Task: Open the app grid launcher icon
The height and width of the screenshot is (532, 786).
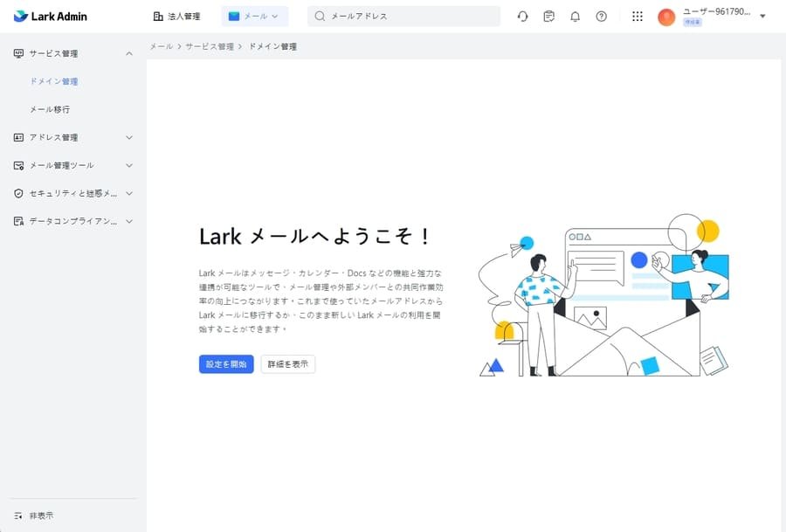Action: click(637, 16)
